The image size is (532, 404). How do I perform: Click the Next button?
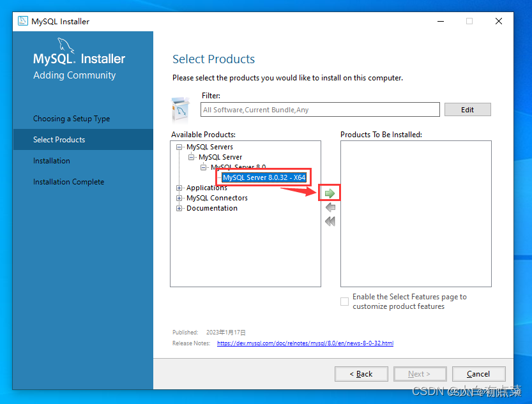(420, 374)
